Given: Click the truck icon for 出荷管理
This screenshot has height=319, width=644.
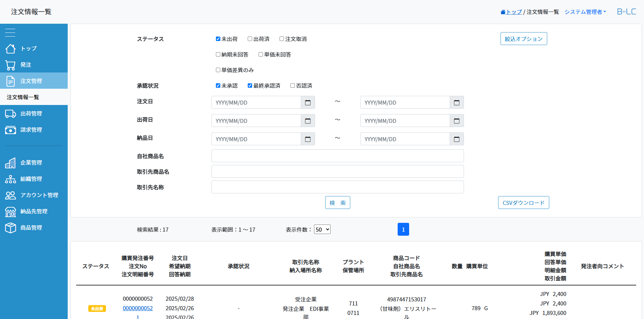Looking at the screenshot, I should tap(10, 114).
